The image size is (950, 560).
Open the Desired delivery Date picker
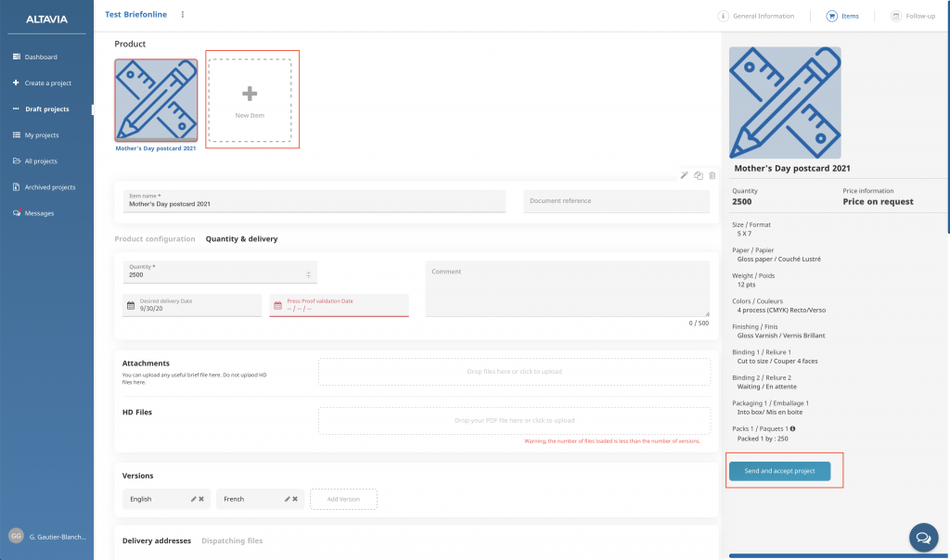point(192,305)
